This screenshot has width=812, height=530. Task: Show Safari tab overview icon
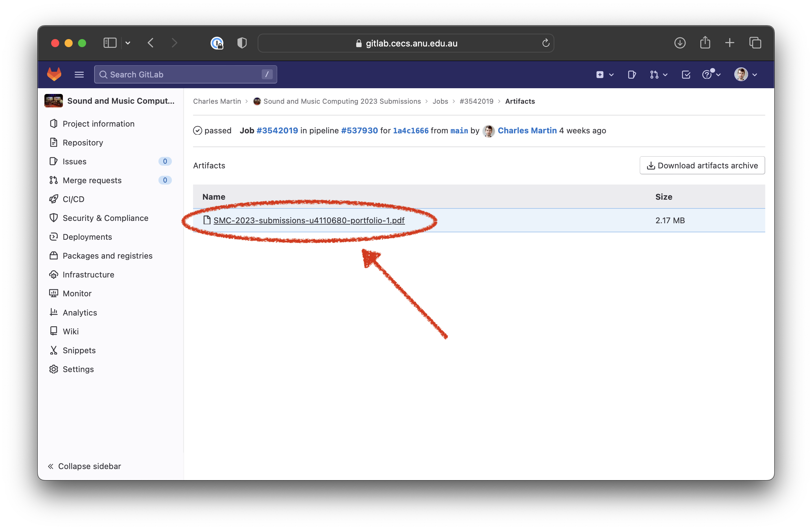pyautogui.click(x=755, y=43)
